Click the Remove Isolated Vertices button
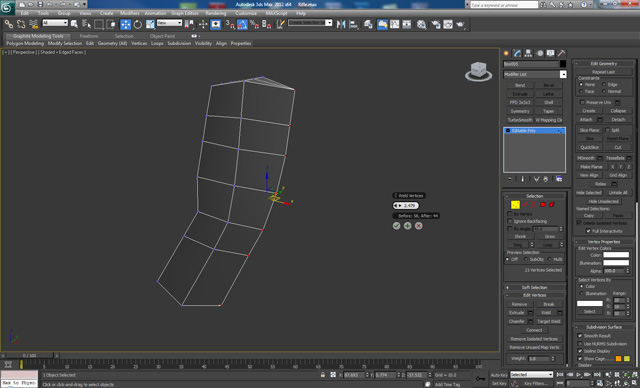The height and width of the screenshot is (388, 640). 534,339
